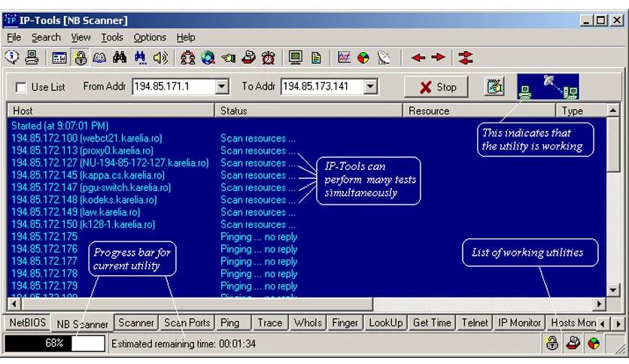Click the red double opposing arrows icon
This screenshot has height=364, width=629.
[465, 58]
